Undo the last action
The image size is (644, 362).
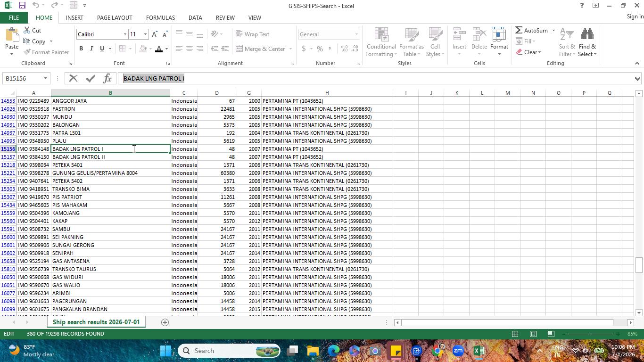click(36, 5)
